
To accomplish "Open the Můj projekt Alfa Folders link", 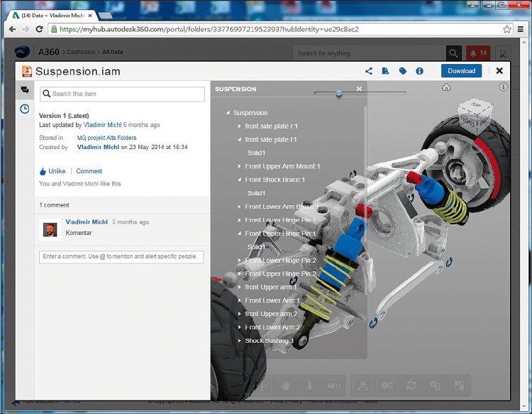I will click(106, 138).
